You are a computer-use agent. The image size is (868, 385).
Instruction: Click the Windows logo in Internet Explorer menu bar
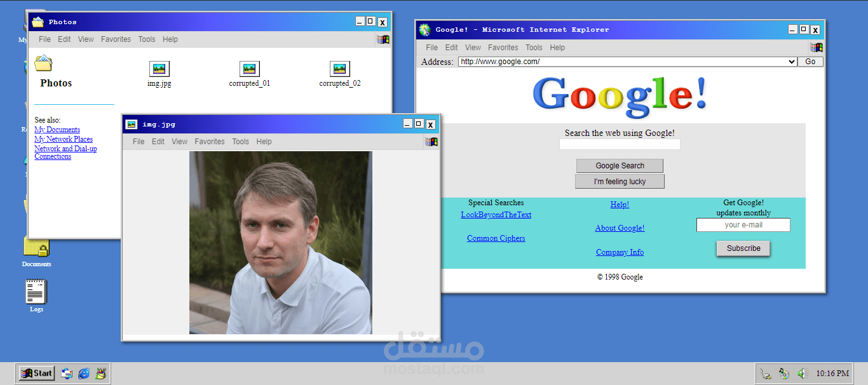coord(816,48)
